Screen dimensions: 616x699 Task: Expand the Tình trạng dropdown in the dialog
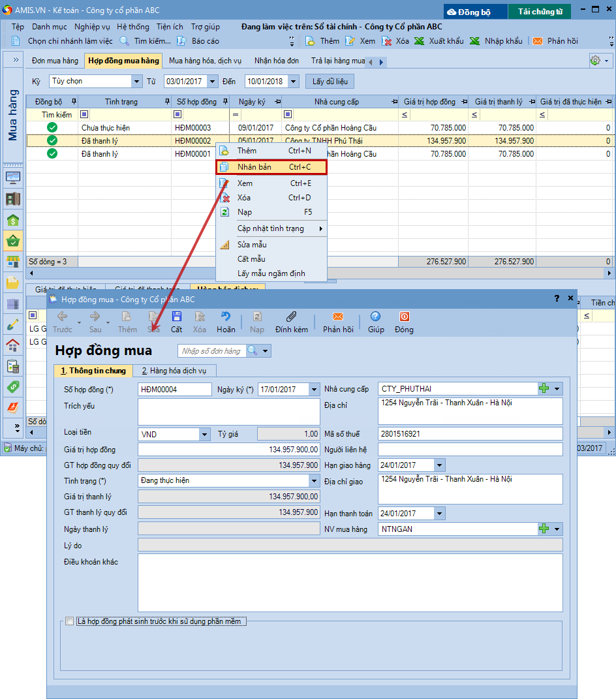314,480
